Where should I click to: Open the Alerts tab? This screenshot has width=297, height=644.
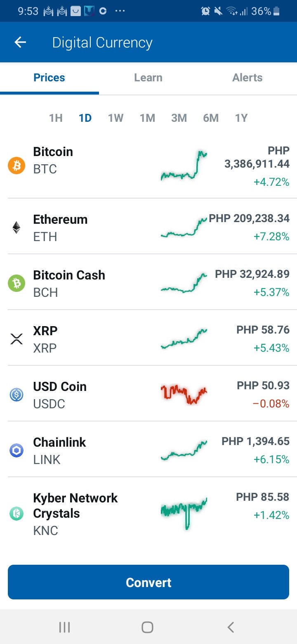247,78
